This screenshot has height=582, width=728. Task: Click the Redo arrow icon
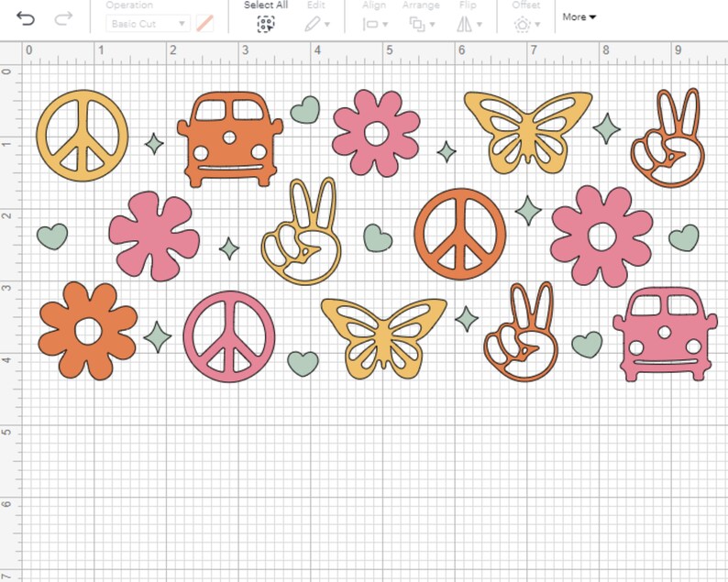(63, 18)
